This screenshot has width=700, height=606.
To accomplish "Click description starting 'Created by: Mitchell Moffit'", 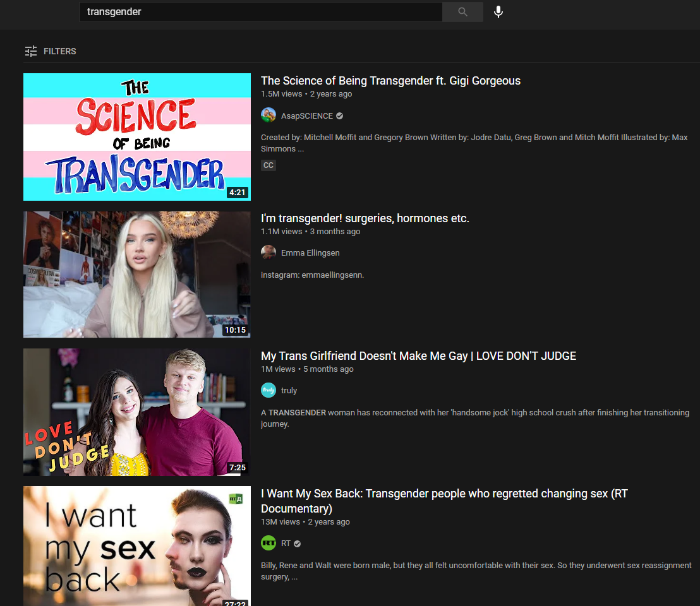I will tap(474, 143).
